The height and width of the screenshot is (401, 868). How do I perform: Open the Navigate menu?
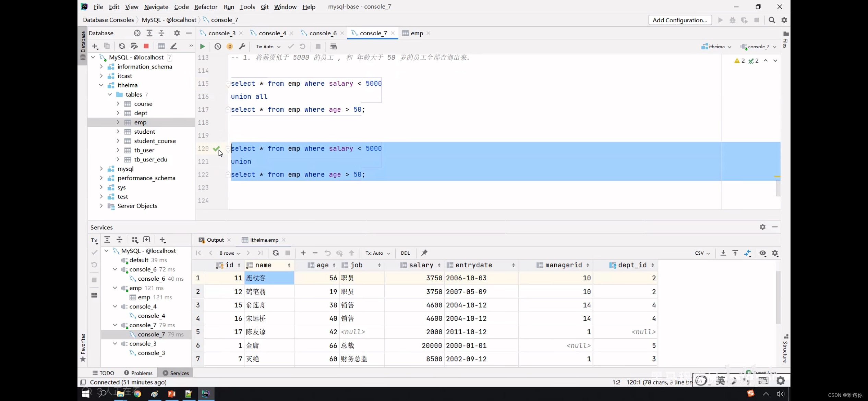[x=156, y=7]
